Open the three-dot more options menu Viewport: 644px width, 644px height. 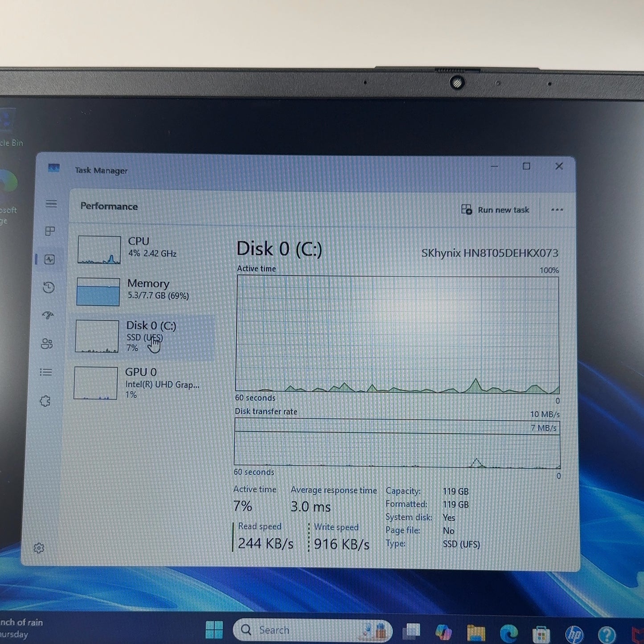(x=557, y=209)
